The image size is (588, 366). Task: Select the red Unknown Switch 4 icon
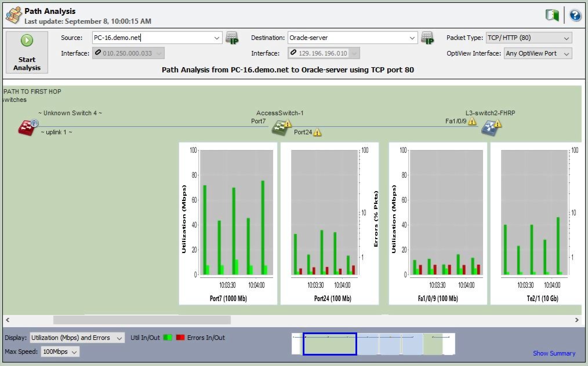click(x=26, y=127)
